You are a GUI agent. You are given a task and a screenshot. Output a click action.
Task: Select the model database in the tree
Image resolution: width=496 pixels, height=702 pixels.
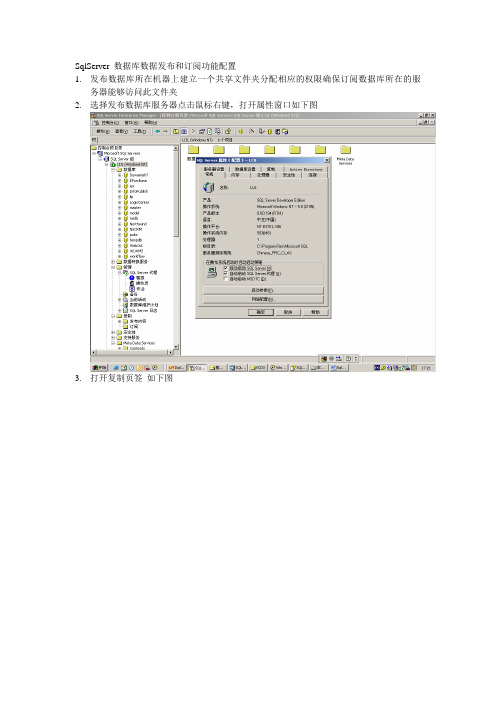pyautogui.click(x=134, y=213)
